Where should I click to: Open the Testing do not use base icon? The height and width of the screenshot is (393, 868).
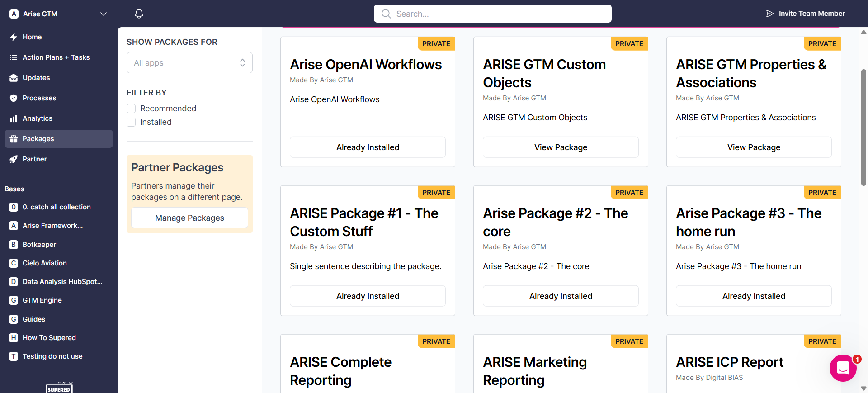coord(14,356)
